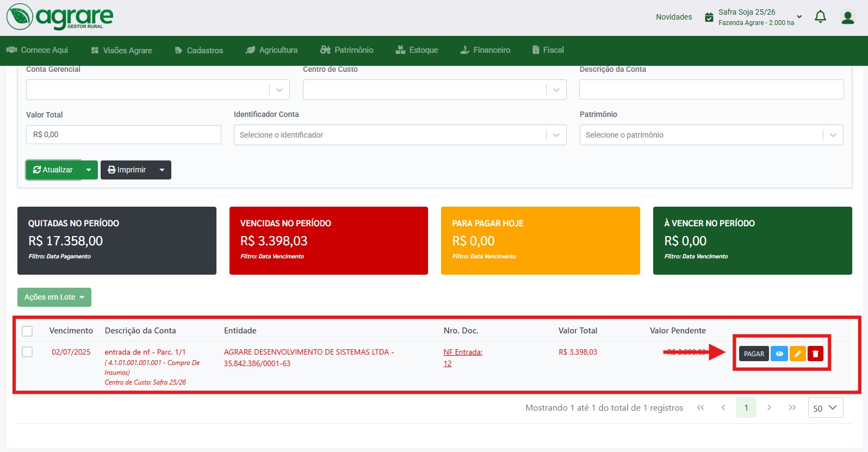Image resolution: width=868 pixels, height=452 pixels.
Task: Click the Valor Total R$ 0,00 field
Action: tap(123, 135)
